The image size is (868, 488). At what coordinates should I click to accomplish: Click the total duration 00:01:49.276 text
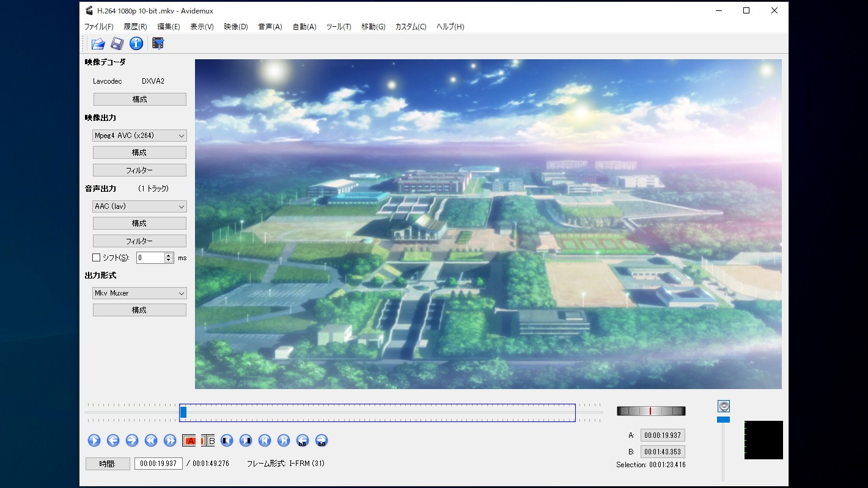(211, 464)
